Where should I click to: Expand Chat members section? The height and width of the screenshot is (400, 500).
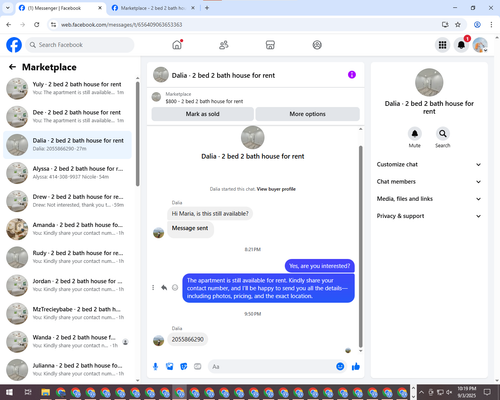[x=429, y=182]
